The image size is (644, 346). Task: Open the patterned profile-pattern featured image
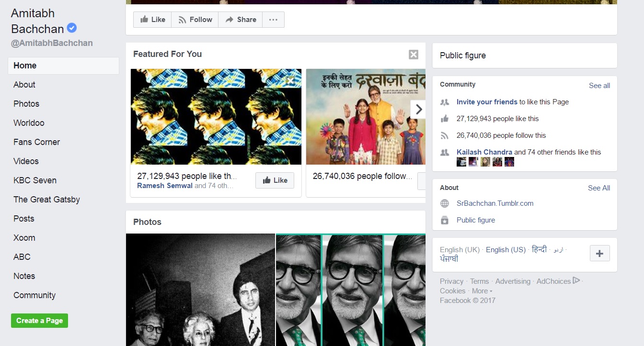pyautogui.click(x=216, y=117)
